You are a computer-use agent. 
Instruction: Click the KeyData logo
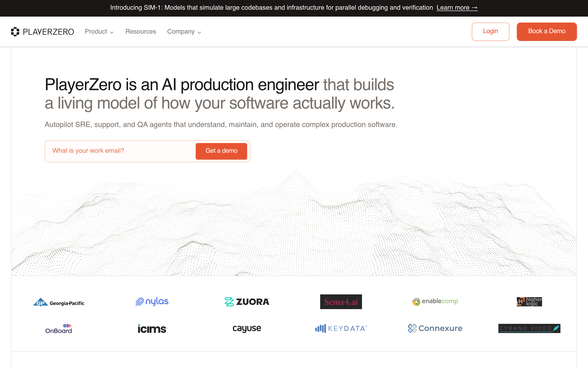pos(341,329)
